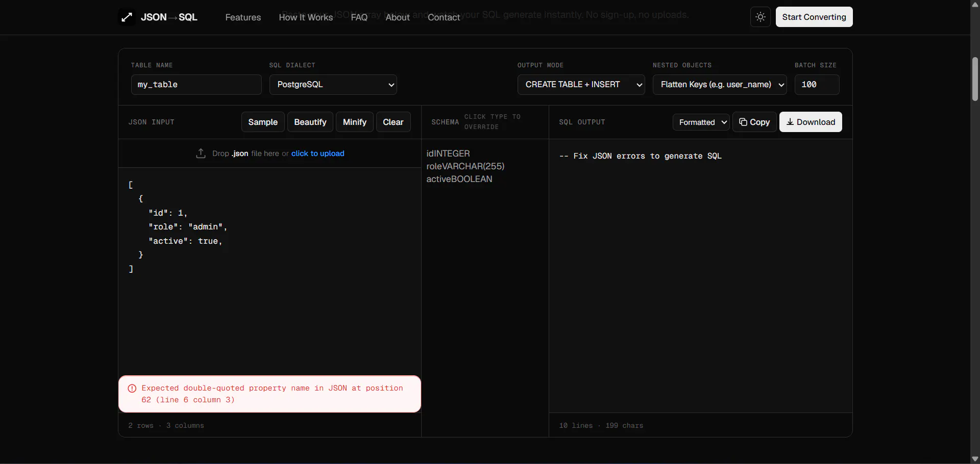980x464 pixels.
Task: Click the Table Name input field
Action: [x=197, y=85]
